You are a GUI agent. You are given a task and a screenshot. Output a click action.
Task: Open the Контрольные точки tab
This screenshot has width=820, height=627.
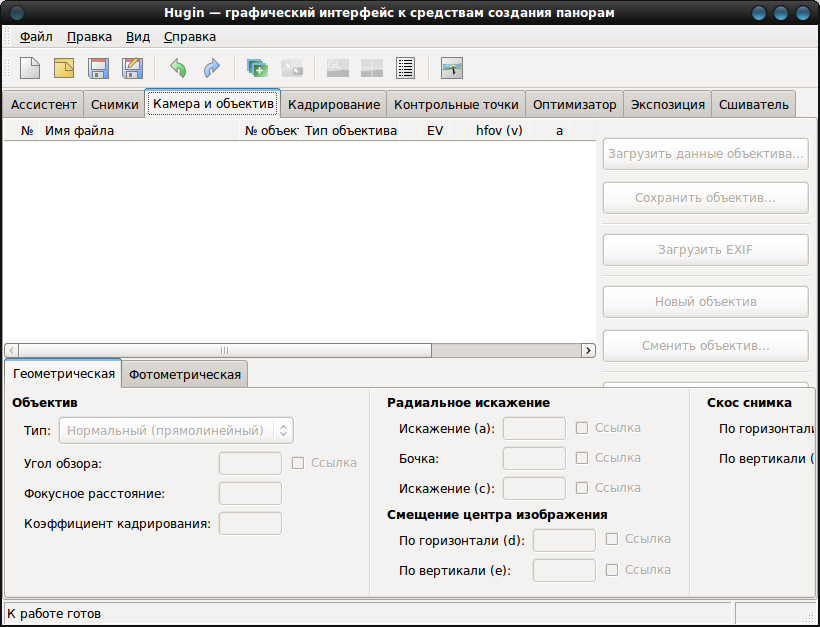tap(456, 105)
